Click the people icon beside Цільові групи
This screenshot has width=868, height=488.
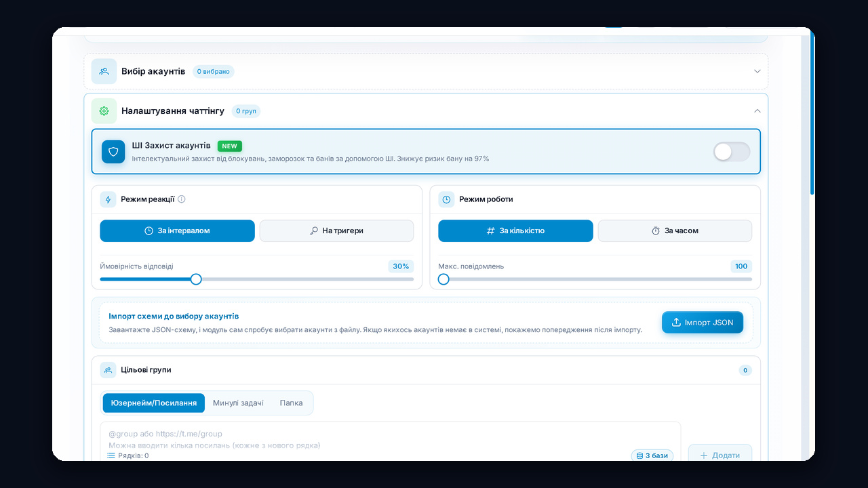108,370
